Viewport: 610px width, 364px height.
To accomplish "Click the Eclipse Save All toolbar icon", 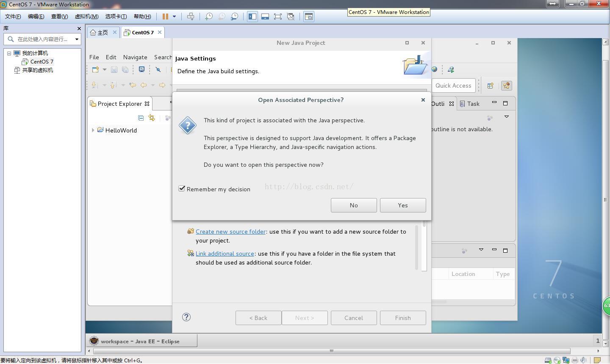I will [125, 70].
